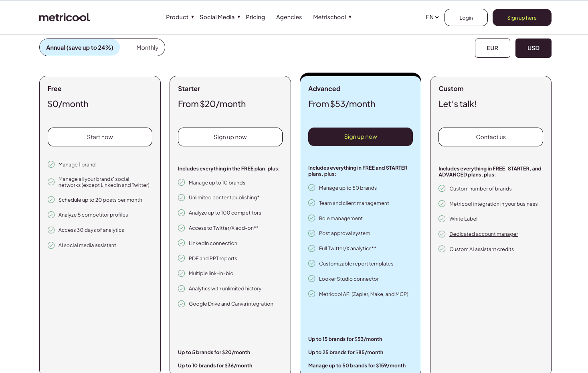Click 'Manage up to 50 brands for $159/month'
This screenshot has width=588, height=373.
click(357, 365)
